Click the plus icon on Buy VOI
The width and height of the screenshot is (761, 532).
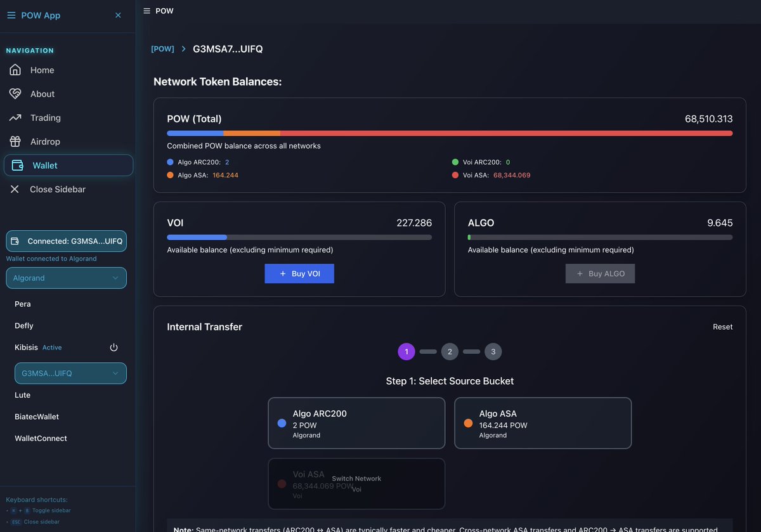click(283, 274)
